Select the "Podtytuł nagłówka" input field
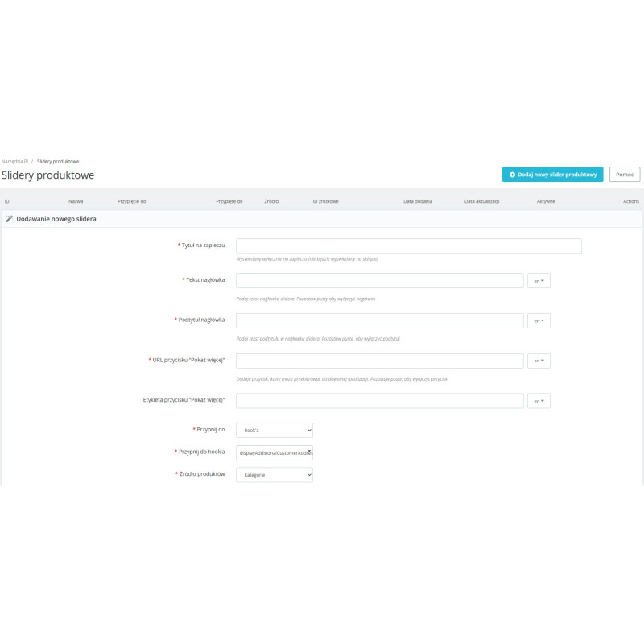Image resolution: width=644 pixels, height=644 pixels. tap(379, 320)
